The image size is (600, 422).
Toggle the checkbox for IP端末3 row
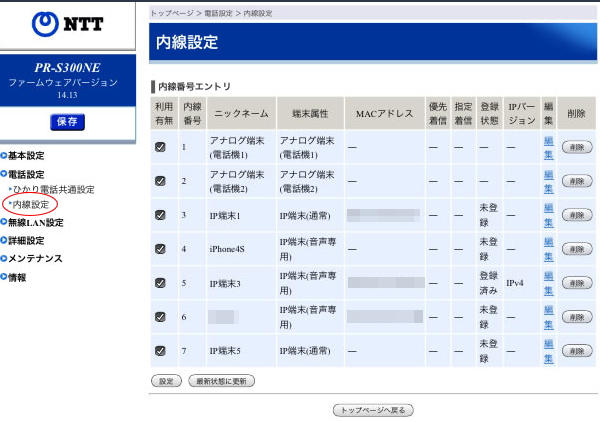(160, 283)
